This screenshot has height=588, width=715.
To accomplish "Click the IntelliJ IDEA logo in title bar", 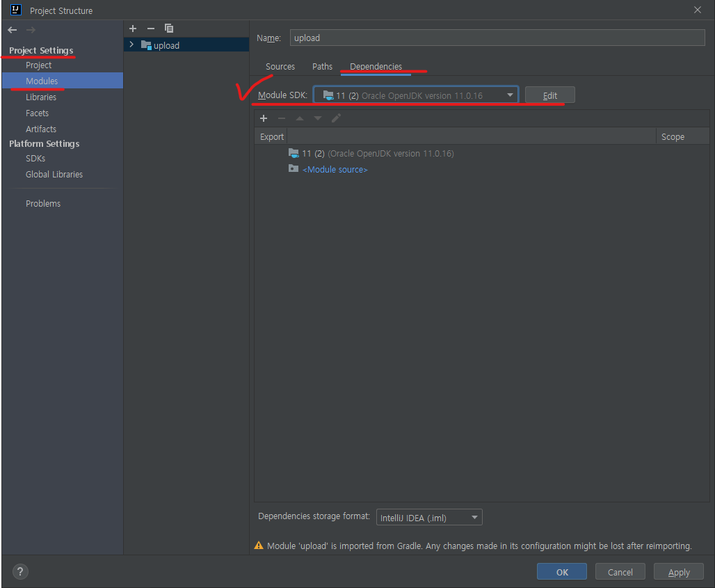I will pyautogui.click(x=16, y=10).
